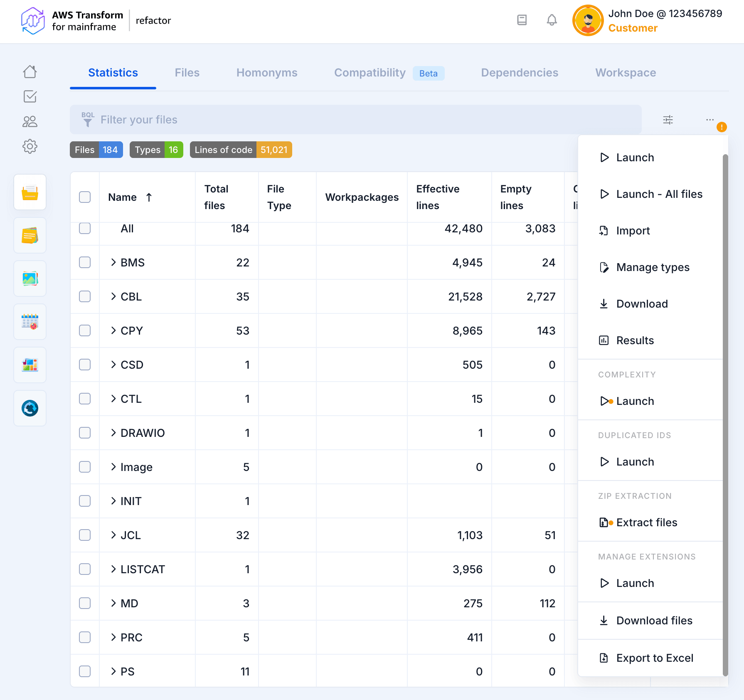Expand the CBL file type row
This screenshot has height=700, width=744.
[x=113, y=296]
